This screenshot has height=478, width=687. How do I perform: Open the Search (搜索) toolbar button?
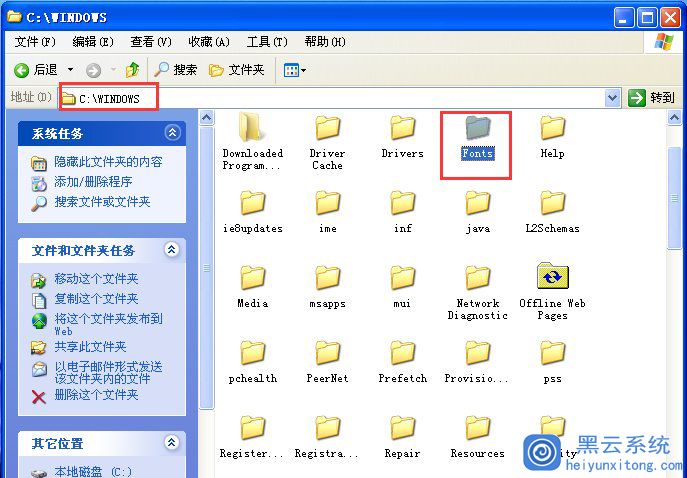click(176, 70)
